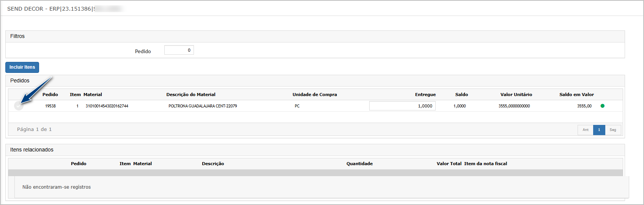The image size is (644, 205).
Task: Click the Valor Unitário column header
Action: pos(516,95)
